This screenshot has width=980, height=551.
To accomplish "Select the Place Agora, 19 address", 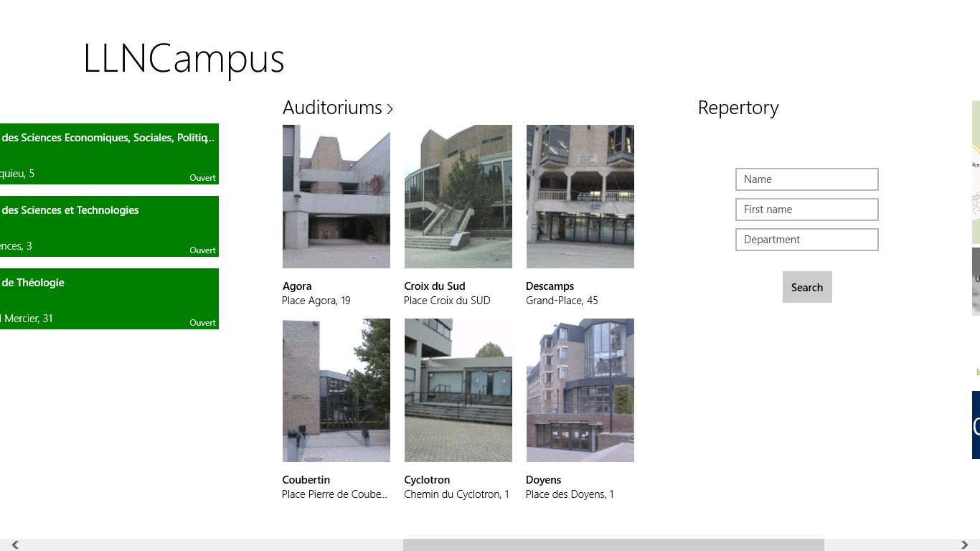I will pyautogui.click(x=316, y=301).
